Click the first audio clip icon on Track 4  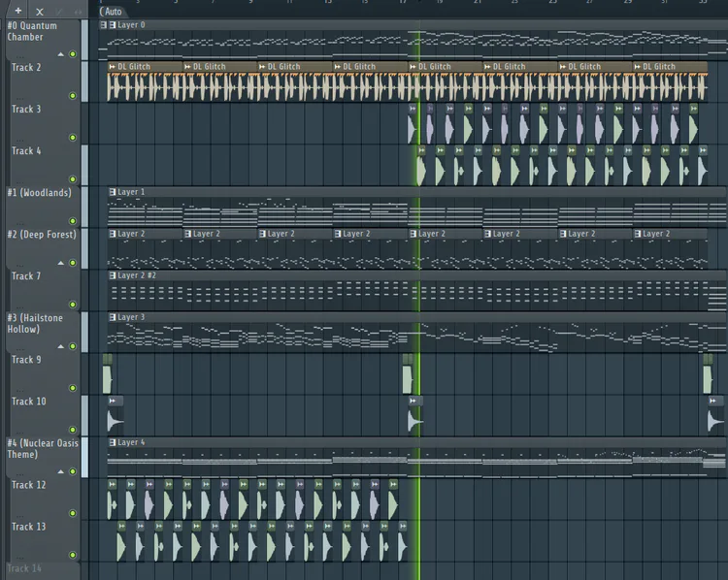[421, 150]
